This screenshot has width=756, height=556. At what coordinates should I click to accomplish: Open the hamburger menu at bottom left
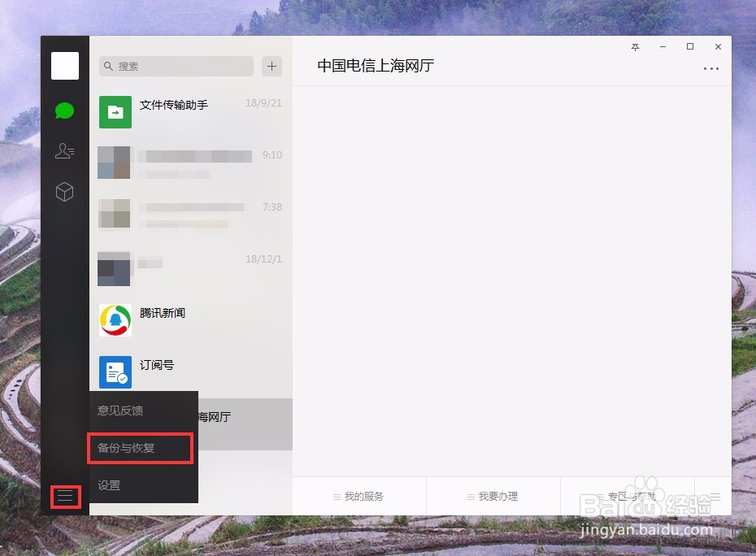(65, 497)
